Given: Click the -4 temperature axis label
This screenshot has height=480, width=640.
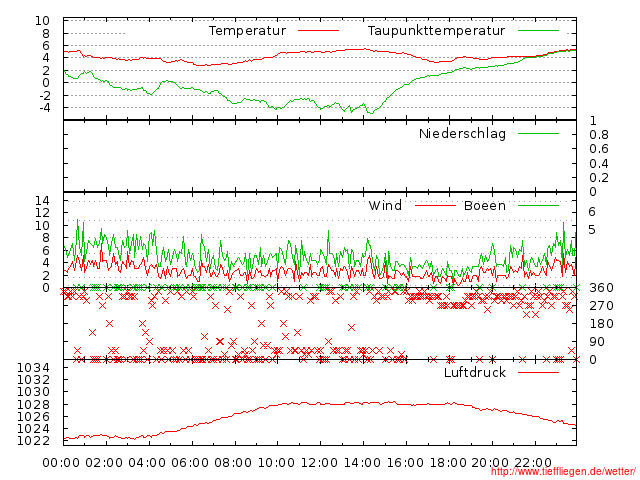Looking at the screenshot, I should click(x=44, y=108).
